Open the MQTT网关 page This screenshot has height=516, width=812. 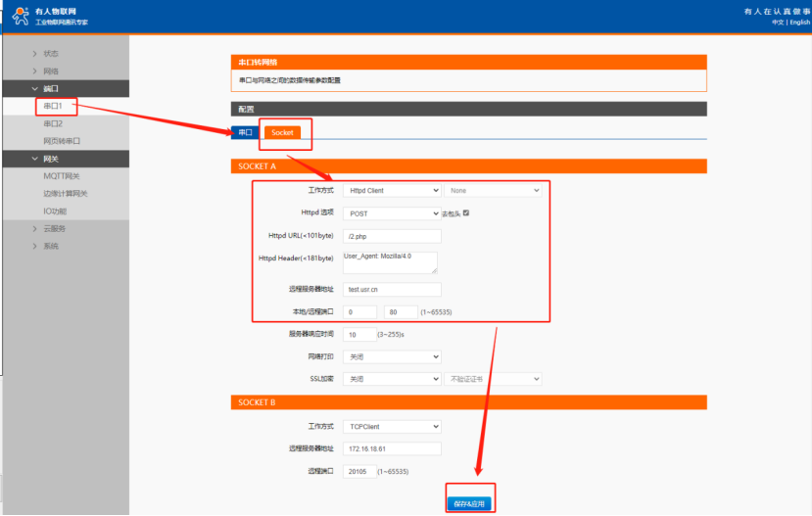coord(63,175)
